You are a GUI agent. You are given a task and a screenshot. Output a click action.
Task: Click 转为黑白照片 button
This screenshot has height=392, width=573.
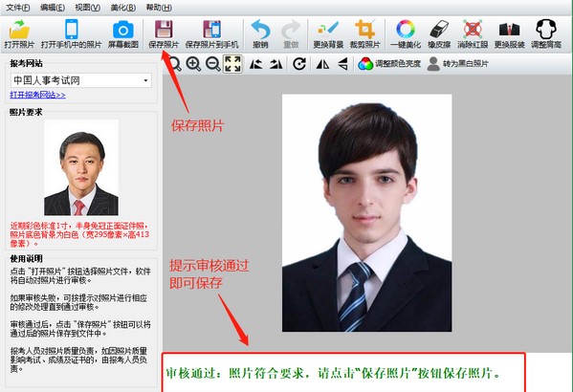[457, 64]
